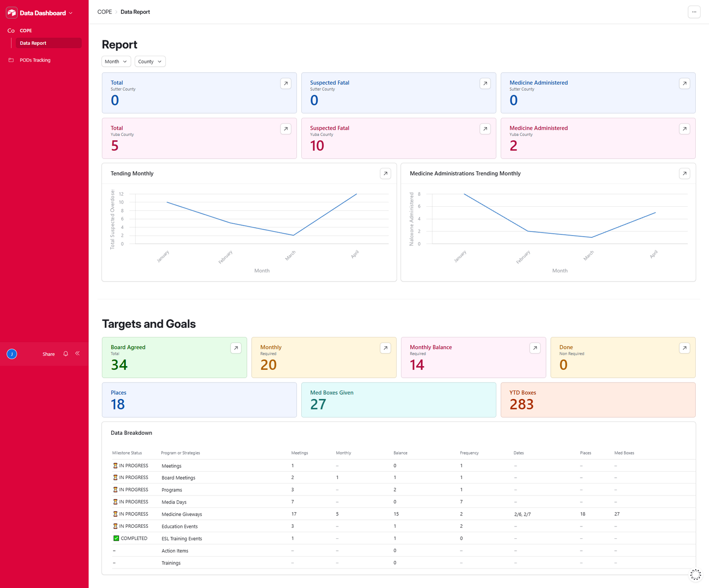Click the Targets and Goals heading
The width and height of the screenshot is (709, 588).
pyautogui.click(x=149, y=324)
